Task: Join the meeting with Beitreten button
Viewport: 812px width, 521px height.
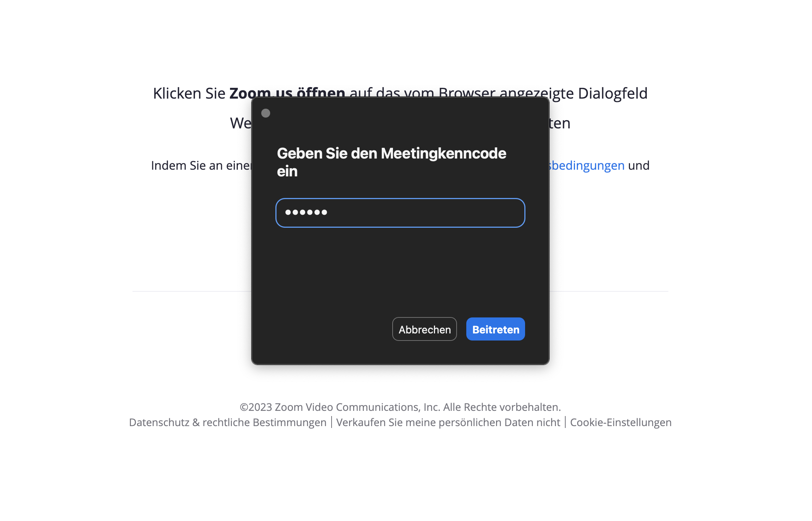Action: click(x=496, y=329)
